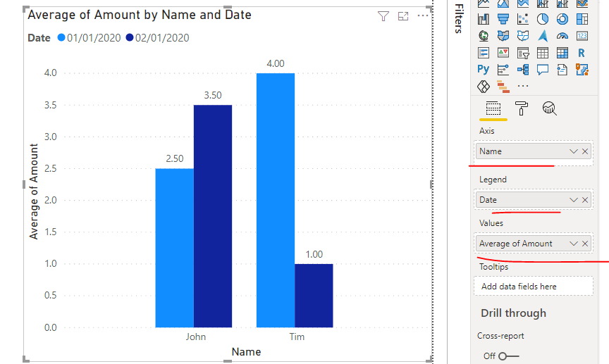This screenshot has width=609, height=364.
Task: Remove the Date field from Legend
Action: 585,200
